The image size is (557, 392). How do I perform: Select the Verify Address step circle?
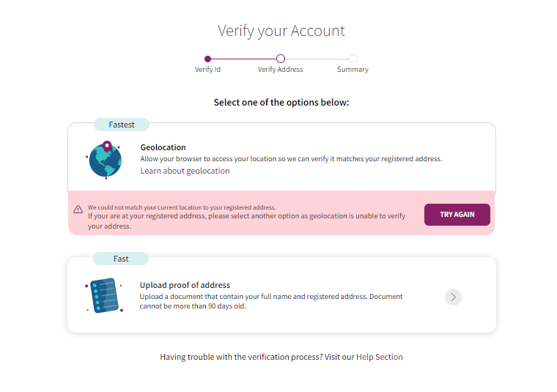280,59
